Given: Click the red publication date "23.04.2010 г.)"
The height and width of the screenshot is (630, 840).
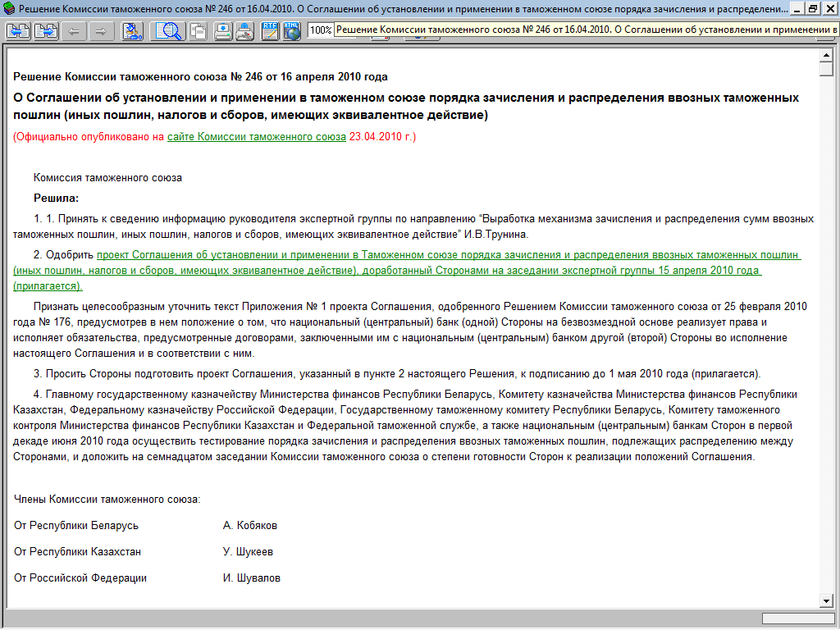Looking at the screenshot, I should pyautogui.click(x=382, y=137).
